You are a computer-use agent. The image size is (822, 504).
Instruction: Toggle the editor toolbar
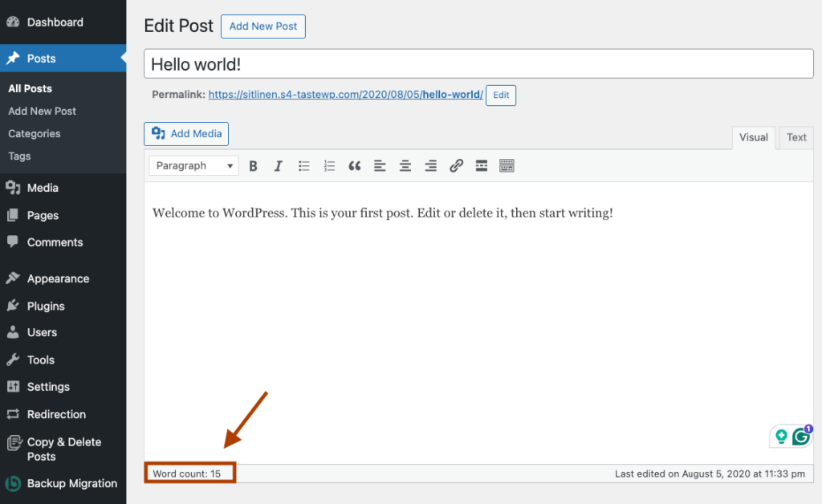click(507, 165)
